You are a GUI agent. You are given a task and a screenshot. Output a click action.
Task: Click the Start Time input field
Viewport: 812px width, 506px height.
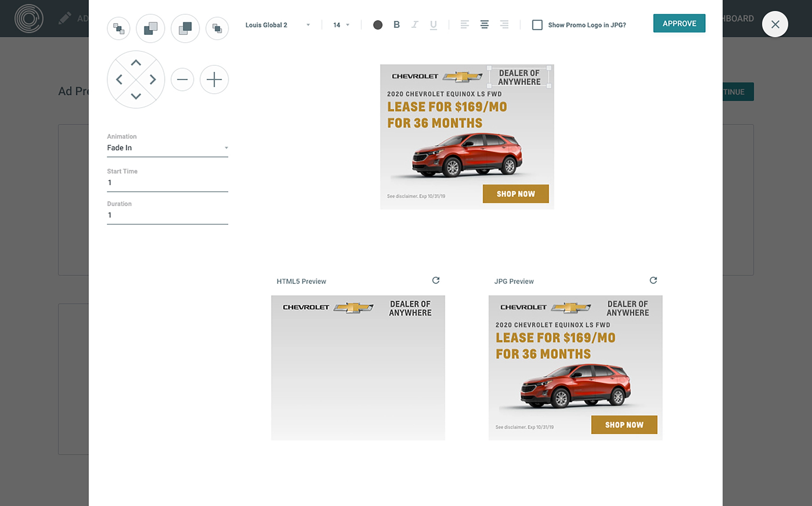click(168, 183)
